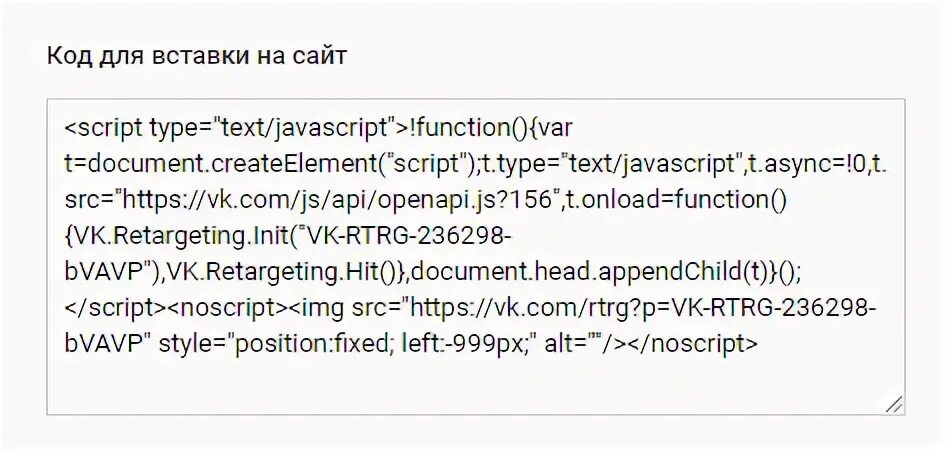Click the 'Код для вставки на сайт' heading

[x=196, y=56]
